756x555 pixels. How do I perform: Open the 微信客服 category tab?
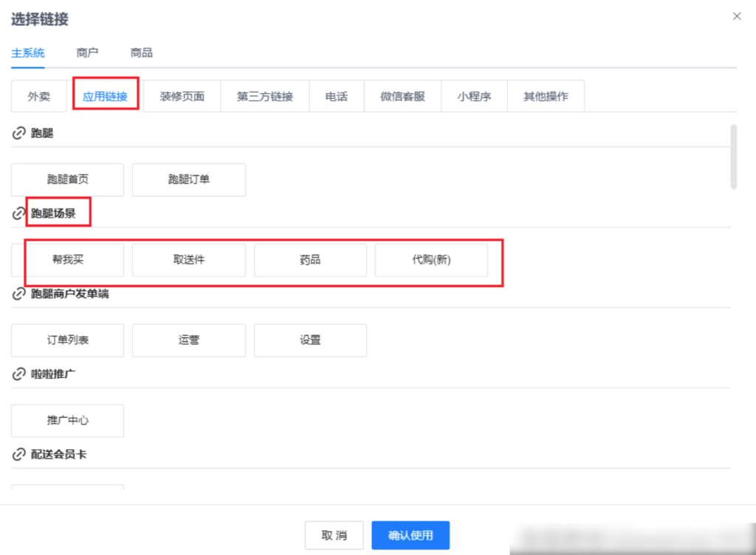[x=402, y=95]
